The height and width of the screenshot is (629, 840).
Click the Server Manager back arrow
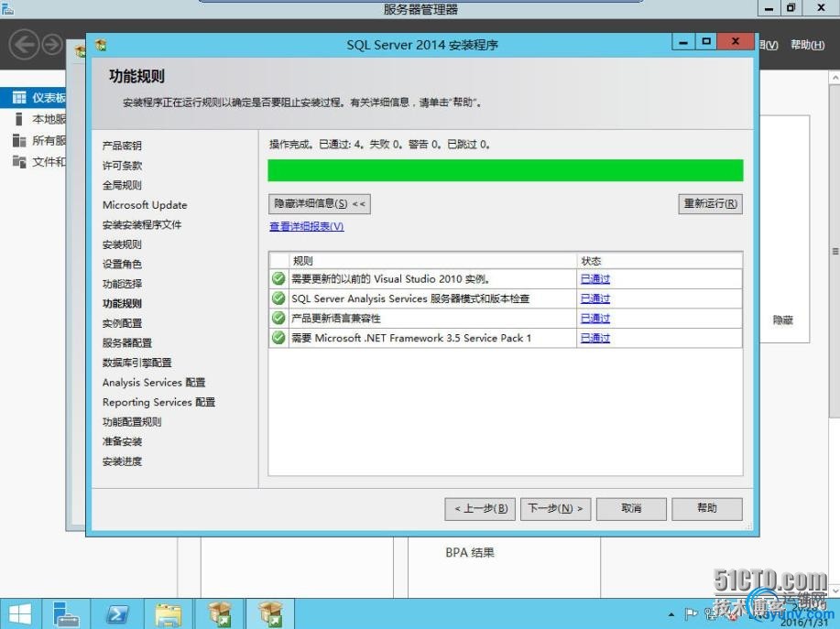click(x=24, y=45)
